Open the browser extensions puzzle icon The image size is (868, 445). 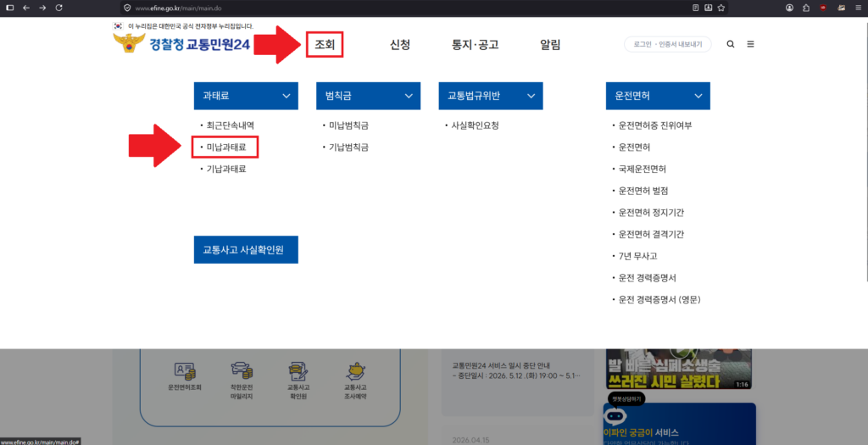806,8
